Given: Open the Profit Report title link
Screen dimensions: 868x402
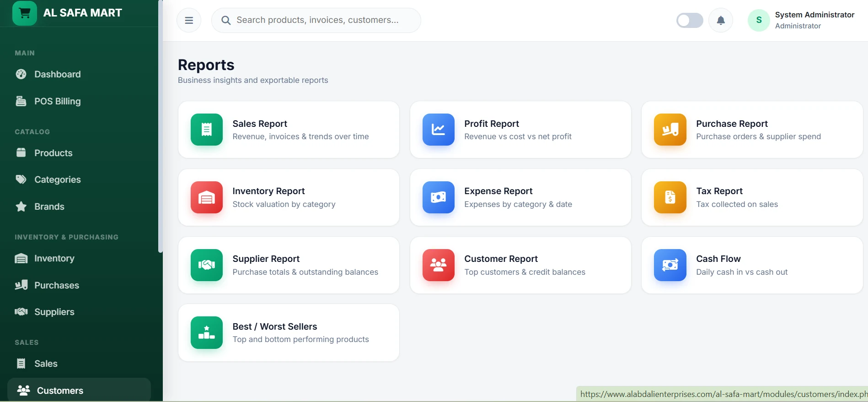Looking at the screenshot, I should click(x=492, y=124).
